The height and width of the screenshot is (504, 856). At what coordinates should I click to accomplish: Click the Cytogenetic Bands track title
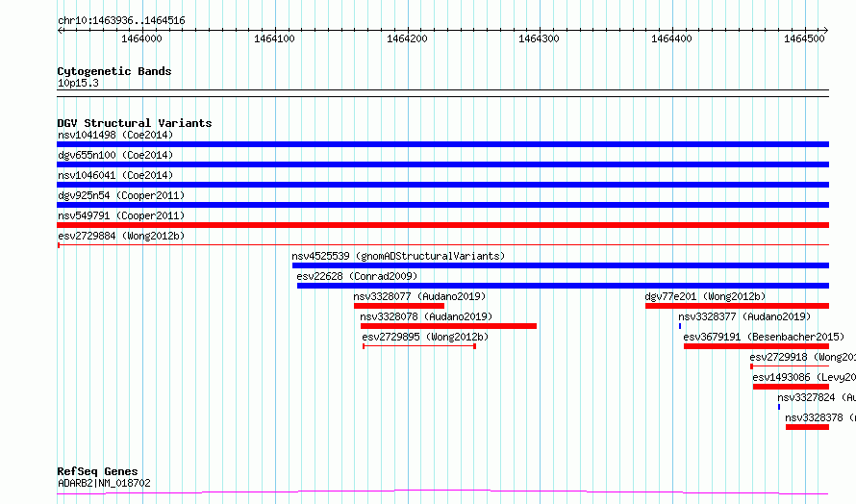click(114, 71)
